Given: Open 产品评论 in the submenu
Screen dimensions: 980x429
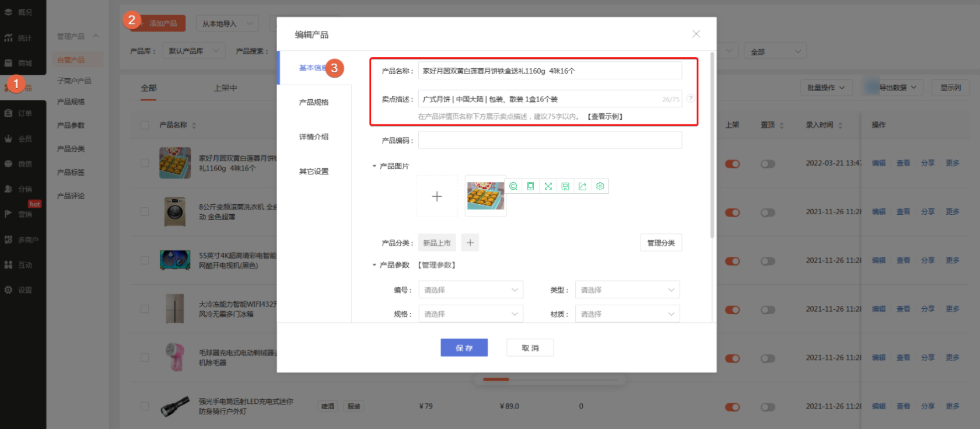Looking at the screenshot, I should pos(71,196).
